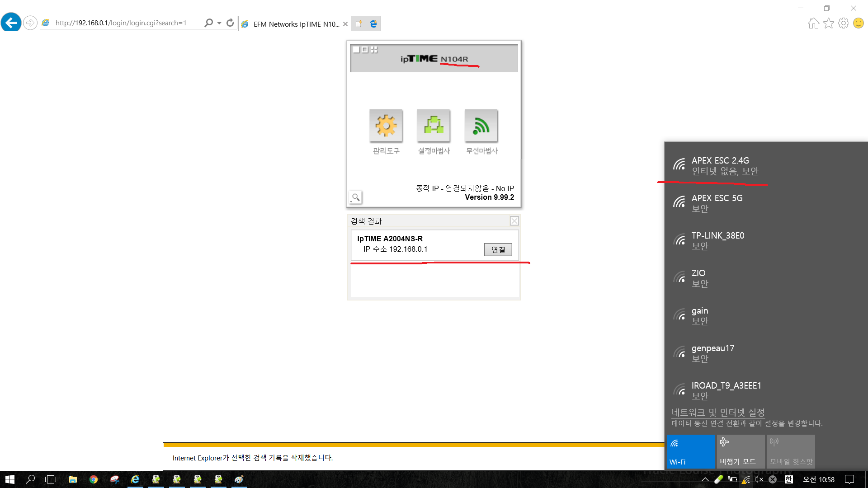The image size is (868, 488).
Task: Toggle 비행기 모드 airplane mode tile
Action: click(x=741, y=451)
